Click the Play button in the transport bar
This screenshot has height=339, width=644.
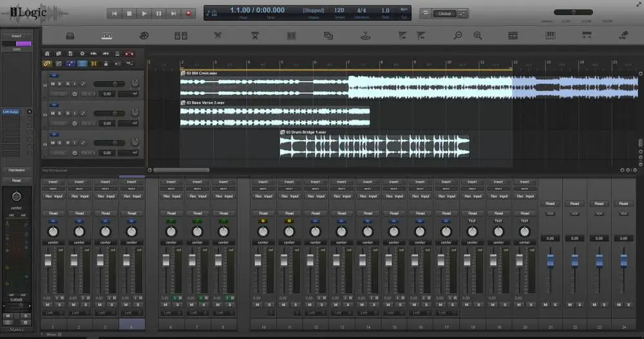pos(144,13)
